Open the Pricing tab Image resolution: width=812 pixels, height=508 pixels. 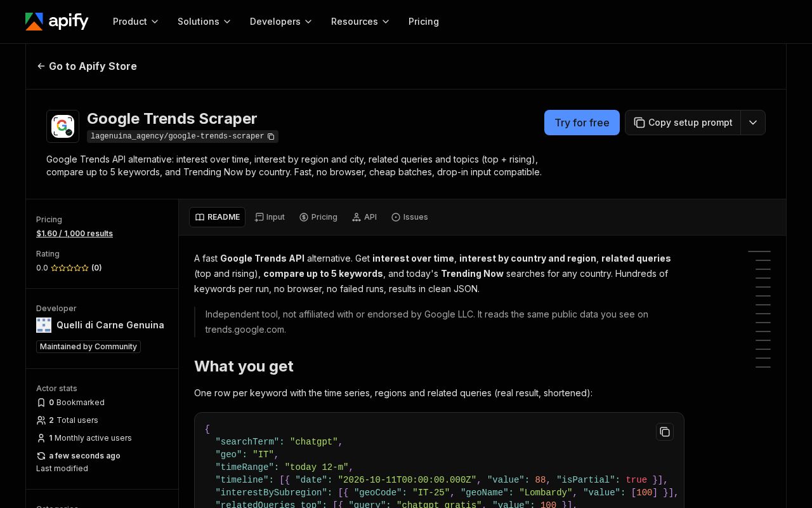coord(318,217)
